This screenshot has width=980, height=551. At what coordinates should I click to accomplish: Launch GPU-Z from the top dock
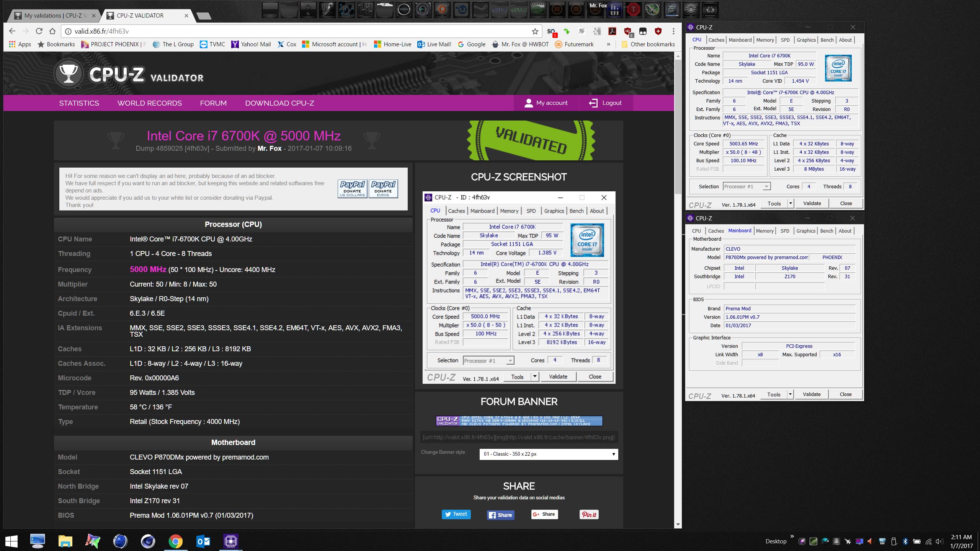tap(518, 10)
